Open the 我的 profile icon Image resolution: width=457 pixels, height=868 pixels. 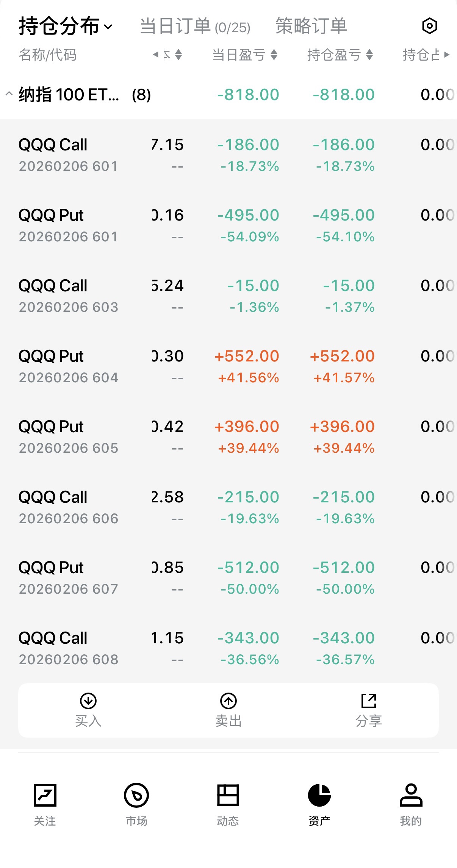tap(411, 795)
